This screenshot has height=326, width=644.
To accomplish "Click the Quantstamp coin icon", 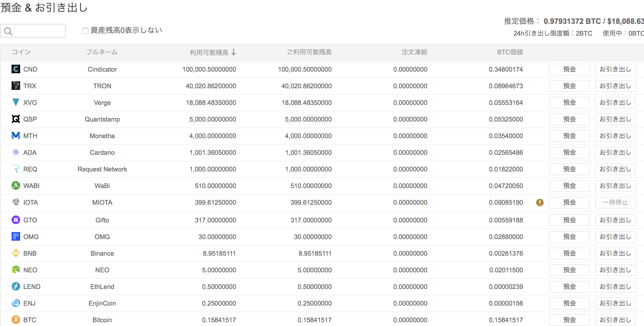I will 16,119.
